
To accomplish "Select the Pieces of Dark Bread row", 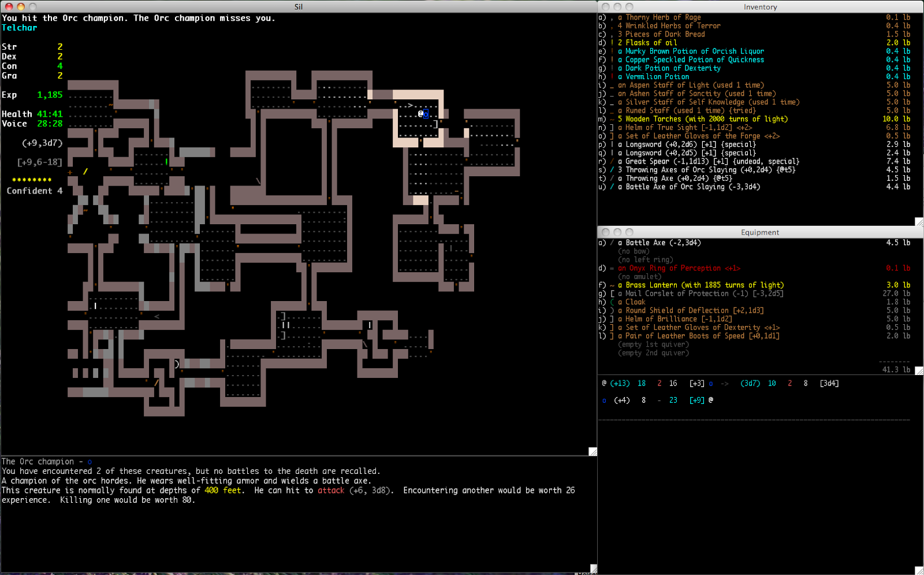I will (x=754, y=34).
